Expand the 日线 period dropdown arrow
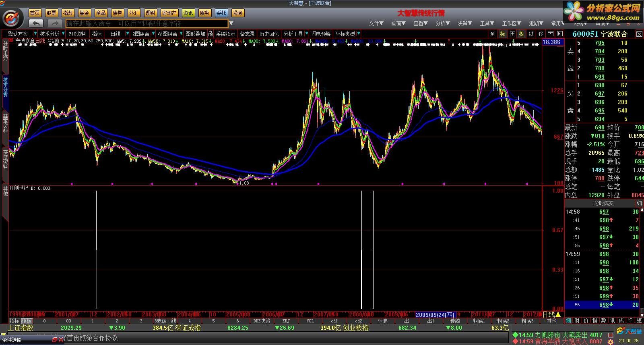644x345 pixels. point(128,33)
